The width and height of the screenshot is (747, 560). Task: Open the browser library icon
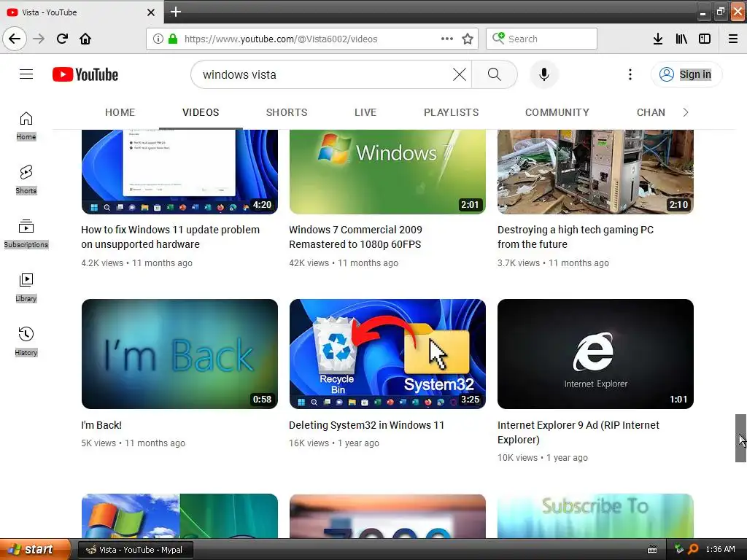click(x=681, y=39)
